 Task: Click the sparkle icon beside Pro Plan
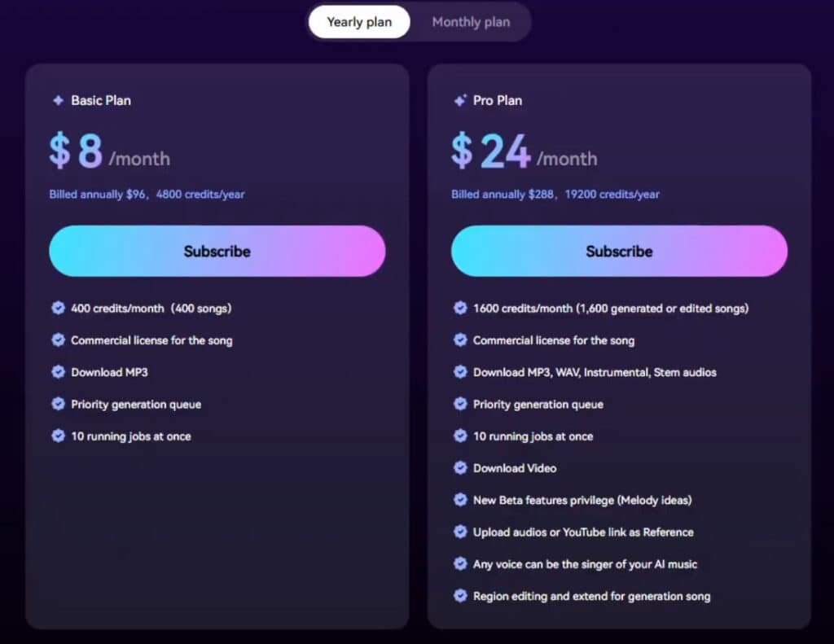(459, 100)
